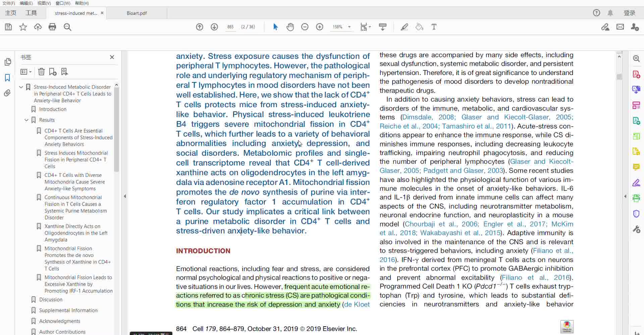Switch to 工具 tab

pos(31,13)
